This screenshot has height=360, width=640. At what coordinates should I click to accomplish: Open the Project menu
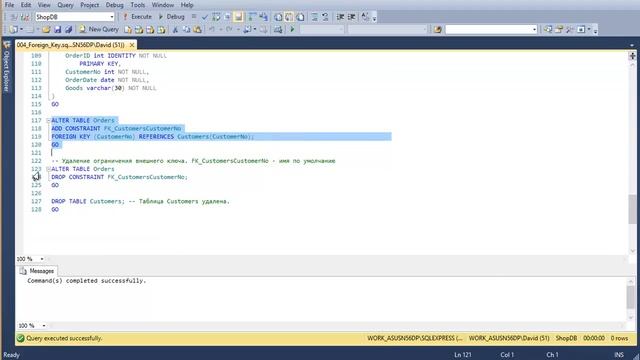(89, 5)
